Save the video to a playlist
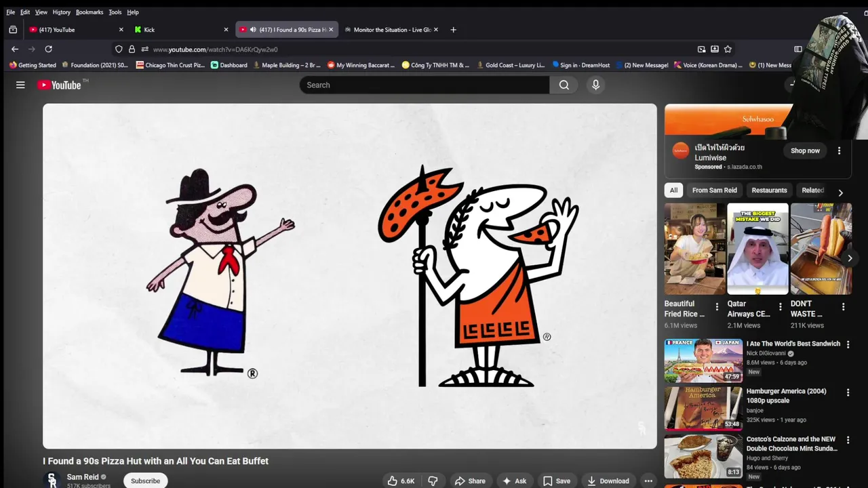The height and width of the screenshot is (488, 868). (556, 481)
